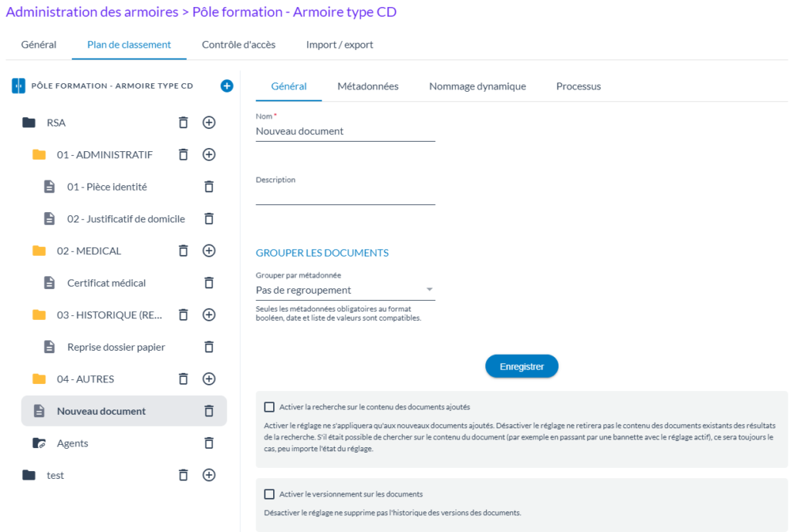Image resolution: width=790 pixels, height=532 pixels.
Task: Click into the Description input field
Action: [x=345, y=196]
